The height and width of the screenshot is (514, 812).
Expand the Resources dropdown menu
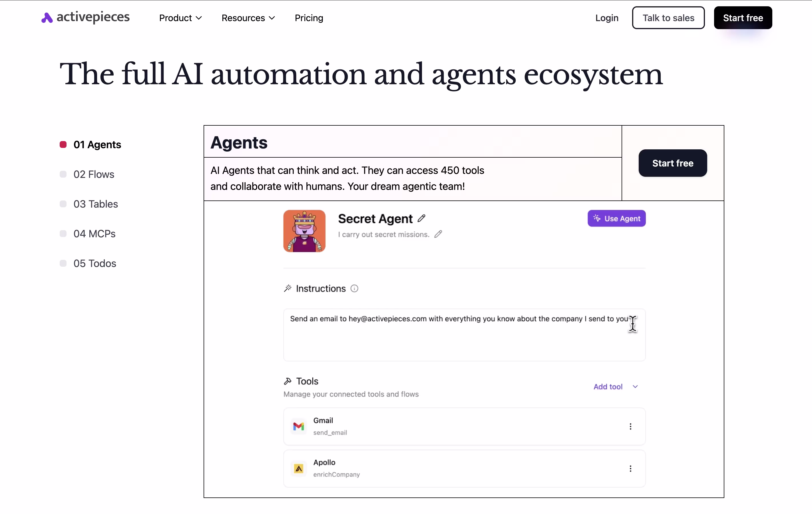(x=248, y=18)
